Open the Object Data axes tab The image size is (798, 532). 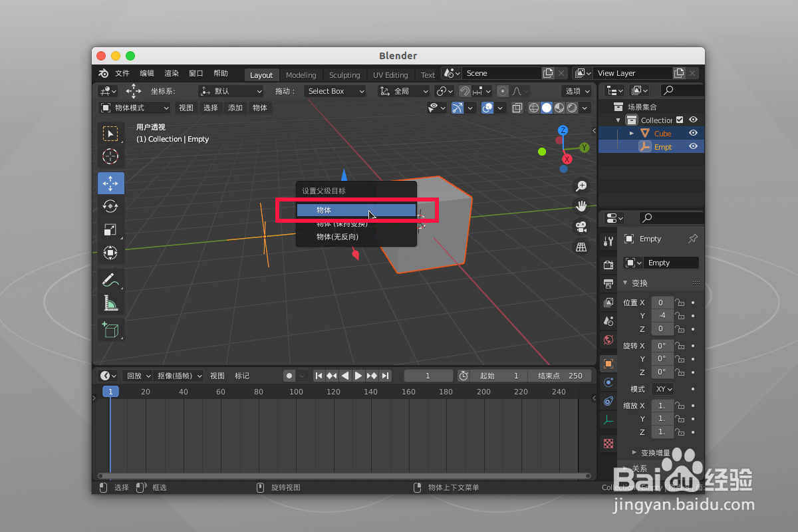(x=608, y=420)
